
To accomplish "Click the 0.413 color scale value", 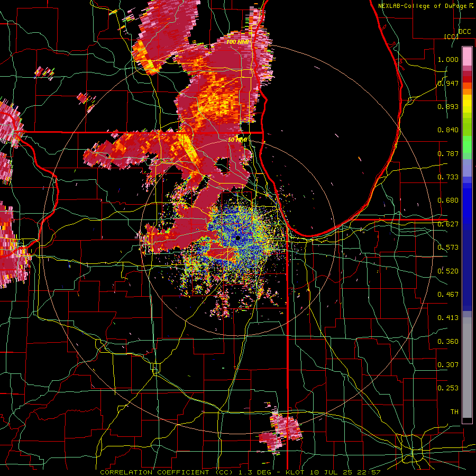I will [x=448, y=318].
